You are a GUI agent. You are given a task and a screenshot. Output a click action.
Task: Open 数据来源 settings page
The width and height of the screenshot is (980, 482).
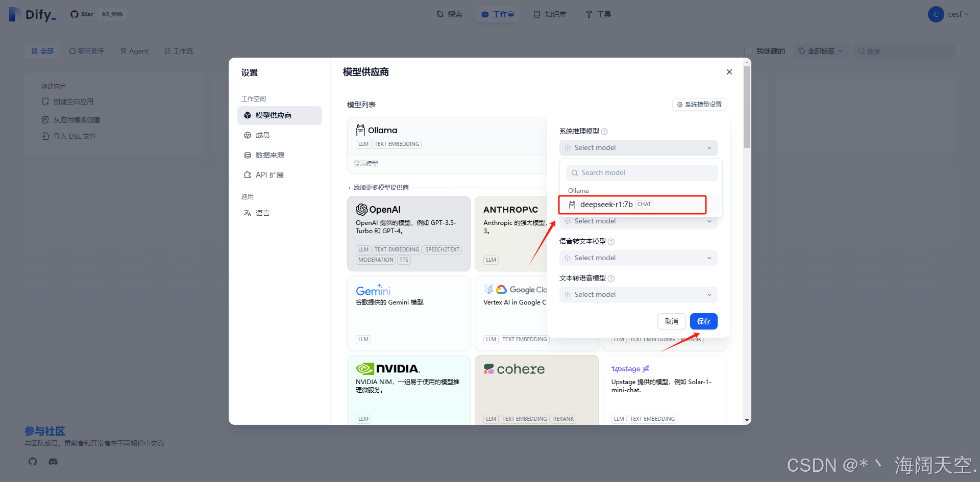(x=280, y=155)
